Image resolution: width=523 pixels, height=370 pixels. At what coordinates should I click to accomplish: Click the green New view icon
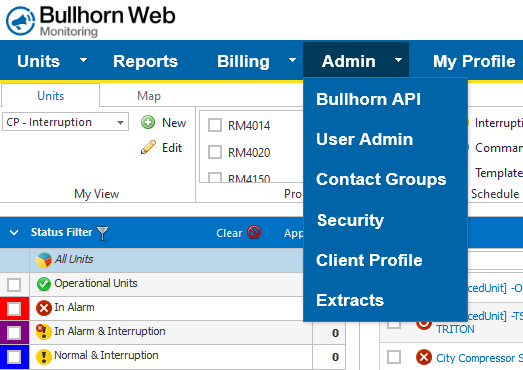coord(148,122)
